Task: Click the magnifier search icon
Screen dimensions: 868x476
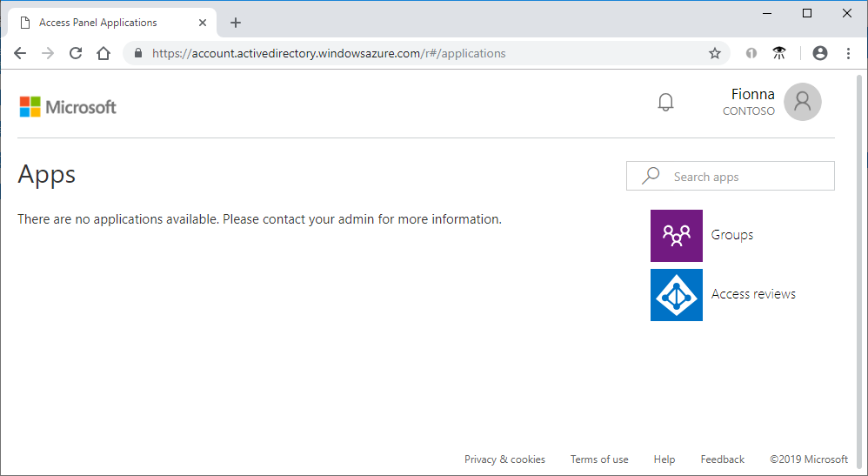Action: [x=651, y=176]
